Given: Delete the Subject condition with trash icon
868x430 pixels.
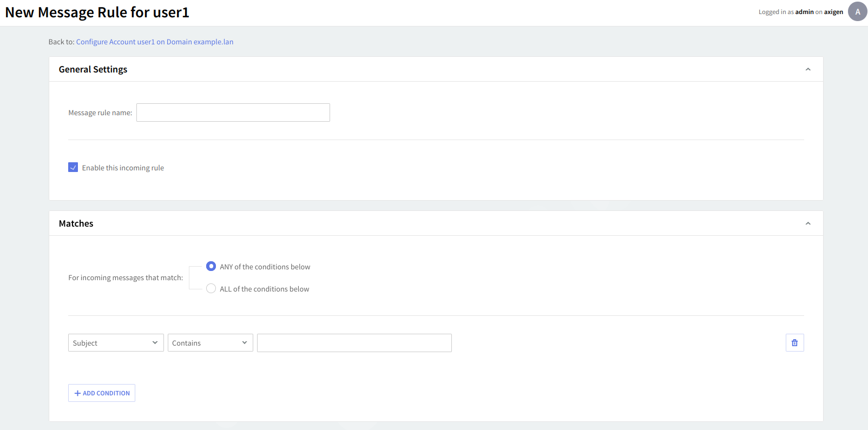Looking at the screenshot, I should click(x=794, y=343).
